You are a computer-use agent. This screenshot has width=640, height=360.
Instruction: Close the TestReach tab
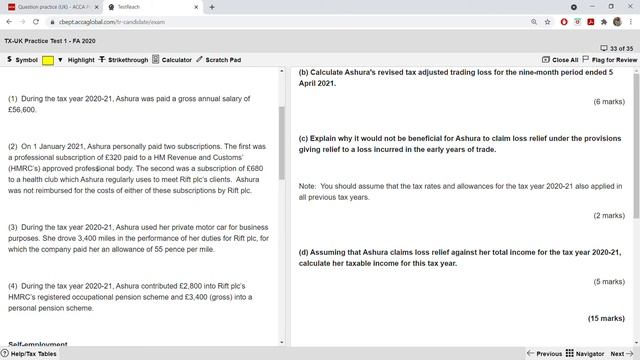pyautogui.click(x=196, y=7)
